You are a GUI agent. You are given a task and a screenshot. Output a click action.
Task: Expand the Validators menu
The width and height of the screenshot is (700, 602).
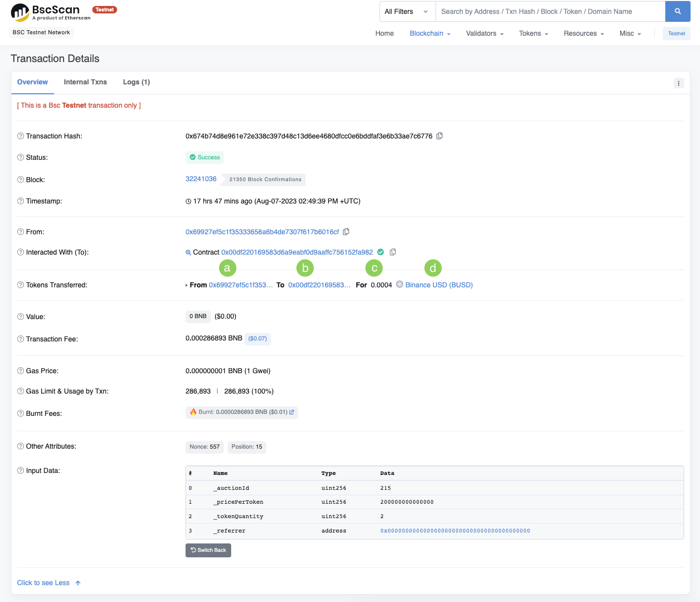coord(484,33)
